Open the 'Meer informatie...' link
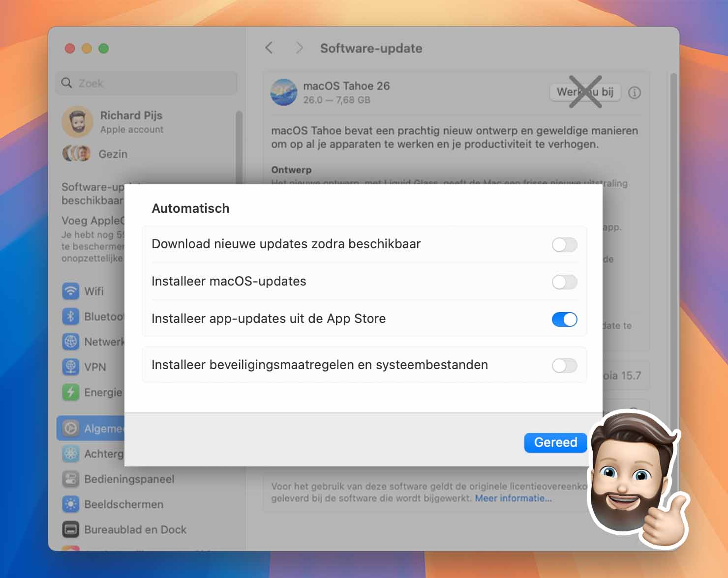 click(x=513, y=498)
